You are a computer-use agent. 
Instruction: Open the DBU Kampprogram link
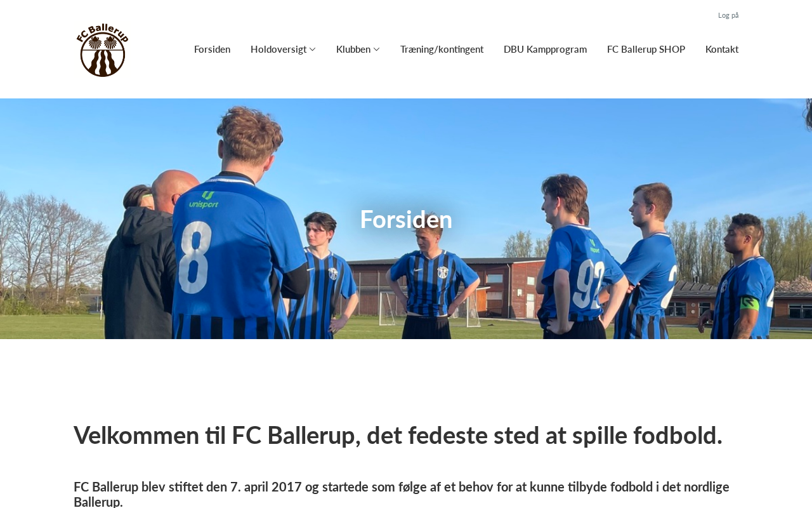pyautogui.click(x=545, y=50)
